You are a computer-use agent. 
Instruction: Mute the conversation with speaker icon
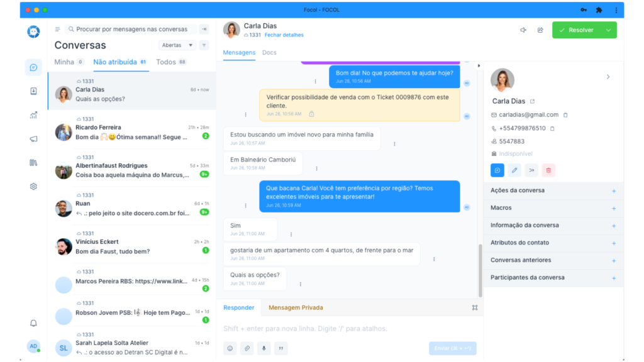[x=523, y=30]
